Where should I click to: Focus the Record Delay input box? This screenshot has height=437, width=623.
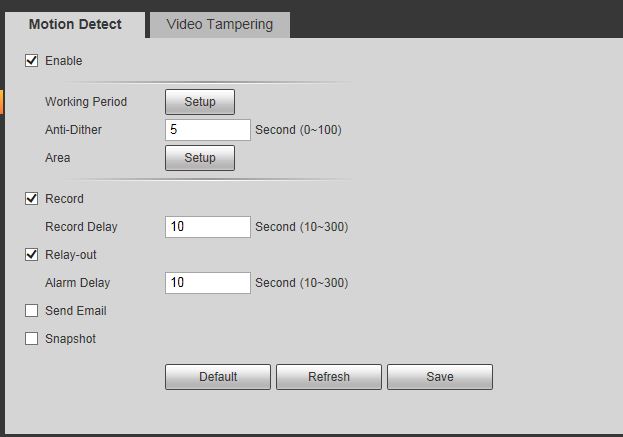[x=208, y=226]
